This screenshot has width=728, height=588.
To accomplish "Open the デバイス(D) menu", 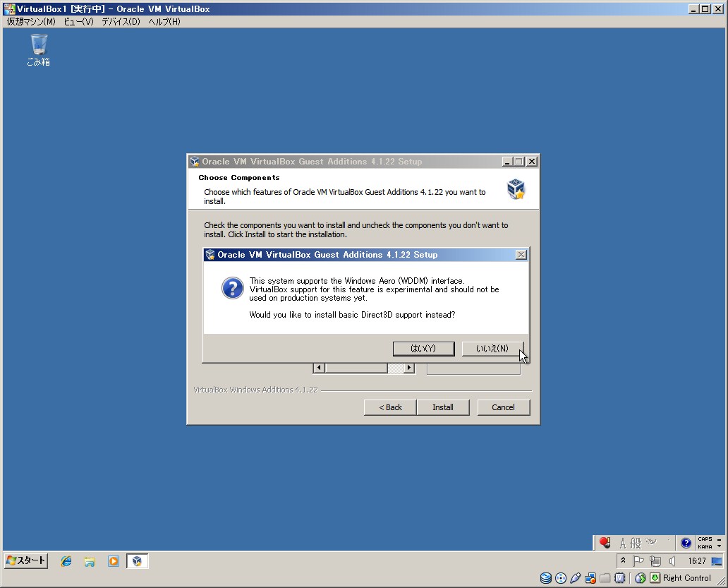I will coord(121,21).
